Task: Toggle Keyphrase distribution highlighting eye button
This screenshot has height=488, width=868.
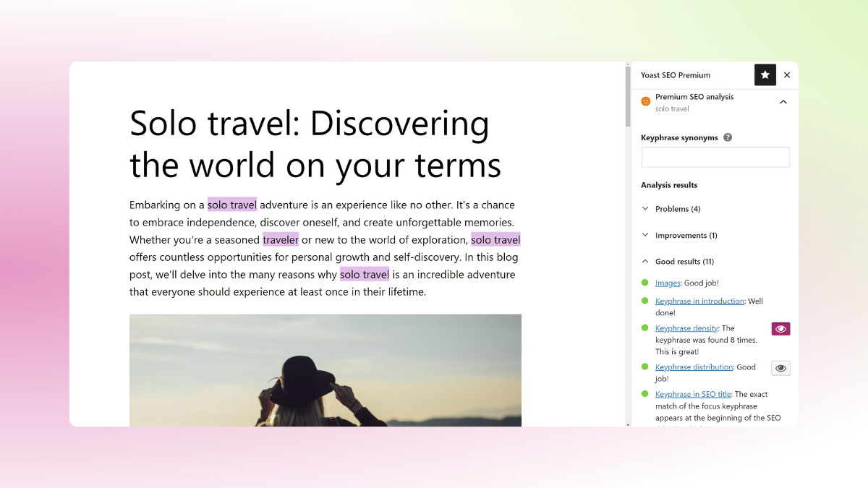Action: 780,368
